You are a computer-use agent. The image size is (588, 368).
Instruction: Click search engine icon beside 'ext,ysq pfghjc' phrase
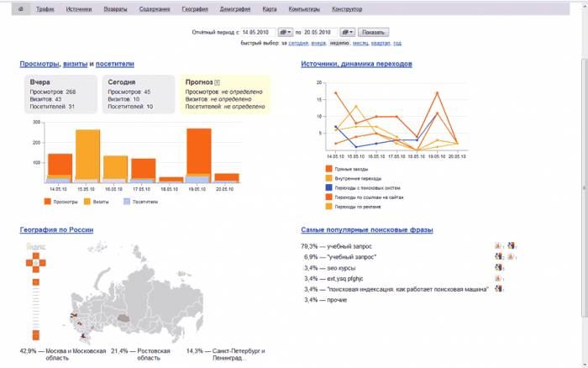[x=498, y=278]
